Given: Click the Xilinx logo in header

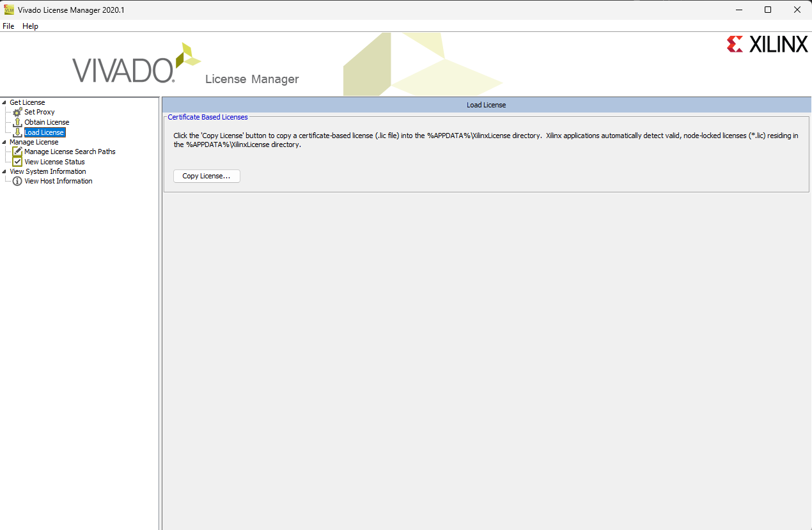Looking at the screenshot, I should pos(767,44).
